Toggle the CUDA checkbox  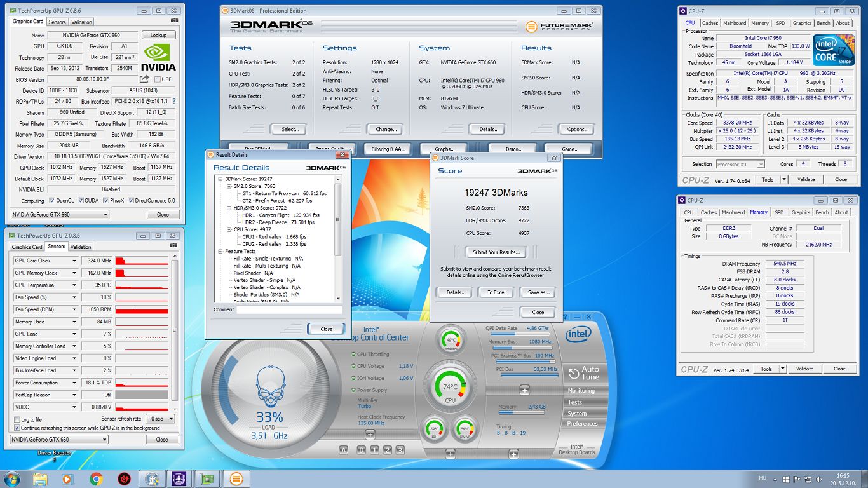(81, 200)
